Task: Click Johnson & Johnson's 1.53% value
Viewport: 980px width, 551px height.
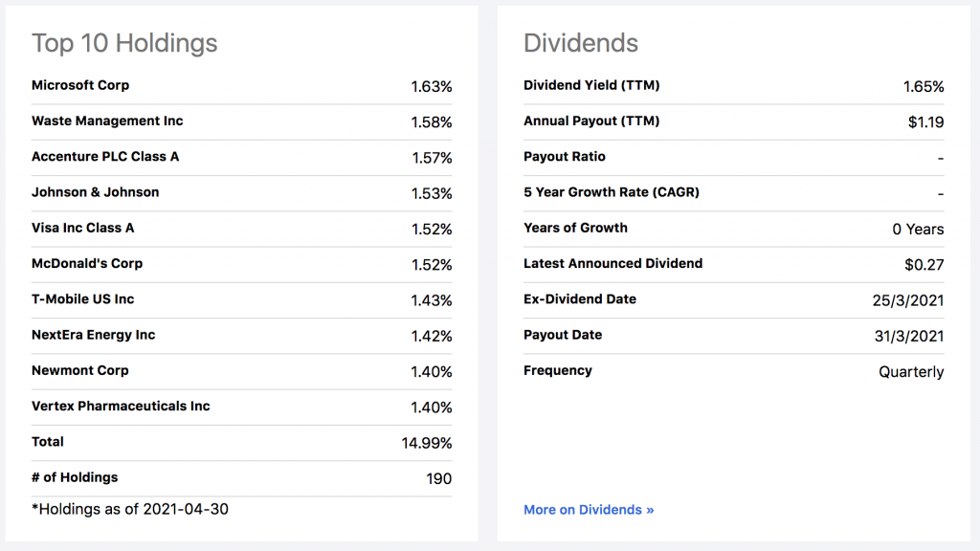Action: pyautogui.click(x=432, y=193)
